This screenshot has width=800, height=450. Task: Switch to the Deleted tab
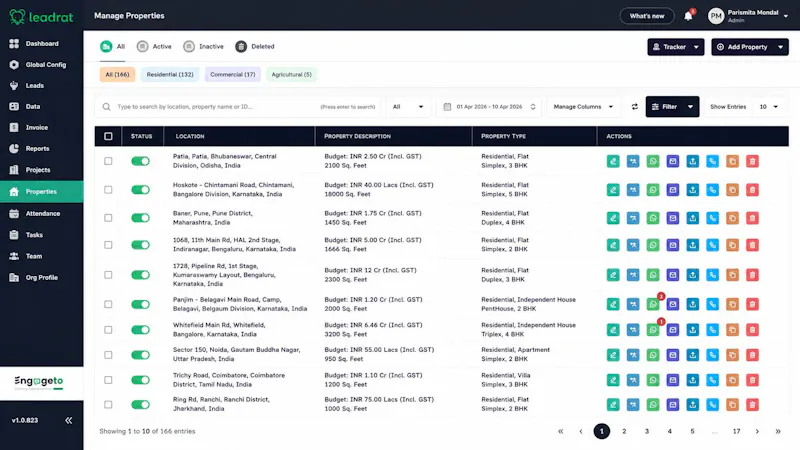(x=255, y=46)
